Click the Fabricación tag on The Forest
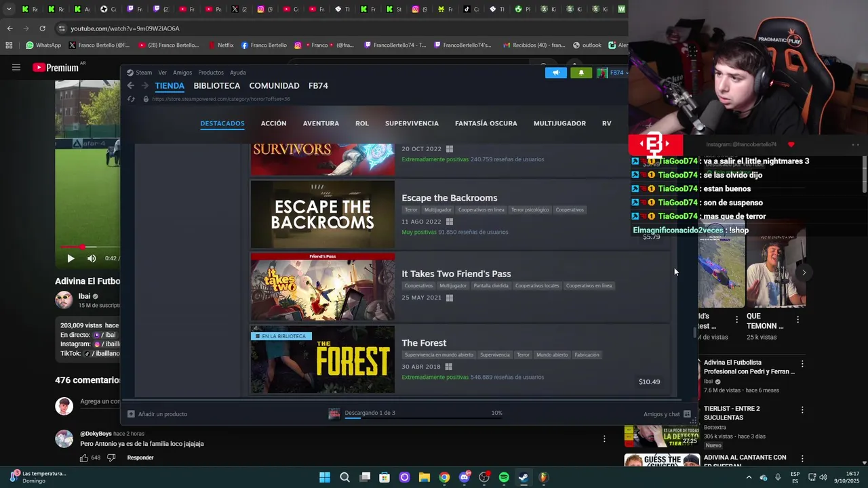Image resolution: width=868 pixels, height=488 pixels. [587, 355]
